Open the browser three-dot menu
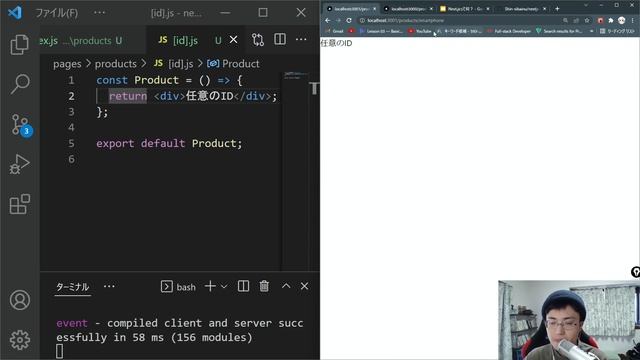Viewport: 640px width, 360px height. (x=633, y=20)
